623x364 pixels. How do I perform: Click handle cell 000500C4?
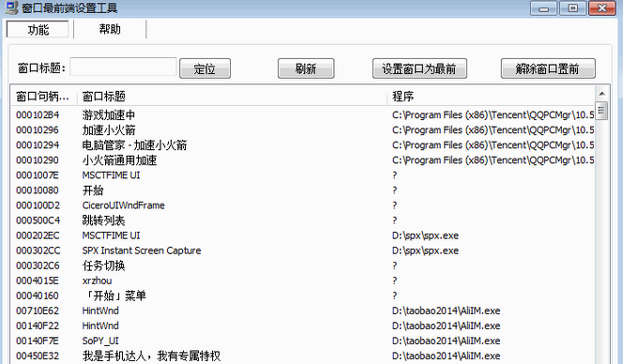[x=38, y=220]
